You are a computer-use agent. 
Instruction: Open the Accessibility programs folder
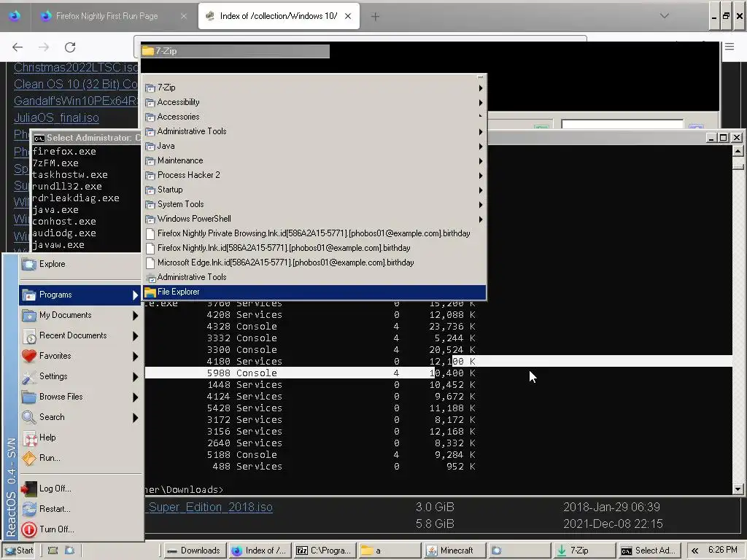coord(314,102)
